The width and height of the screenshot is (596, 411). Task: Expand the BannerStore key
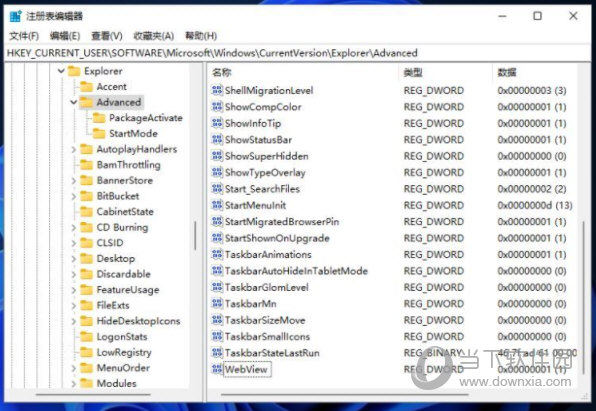(74, 181)
